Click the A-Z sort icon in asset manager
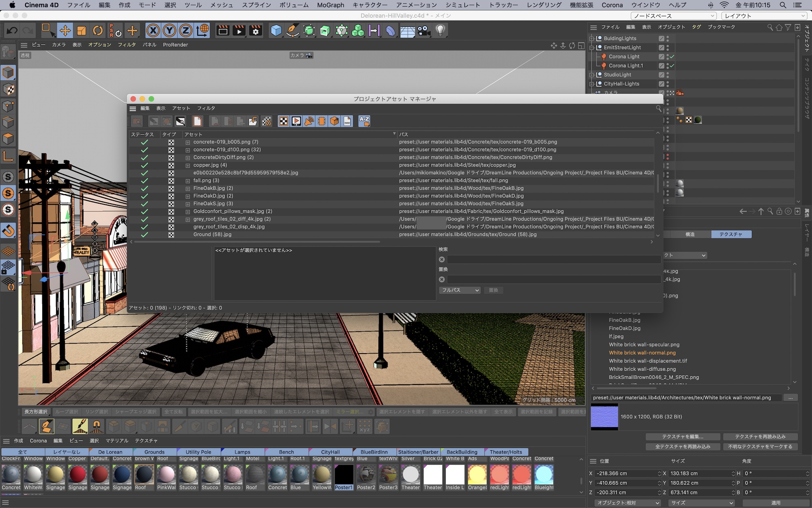 (x=364, y=121)
